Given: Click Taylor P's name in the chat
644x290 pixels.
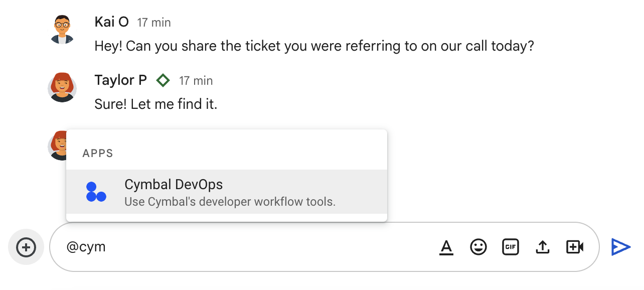Looking at the screenshot, I should (x=120, y=80).
